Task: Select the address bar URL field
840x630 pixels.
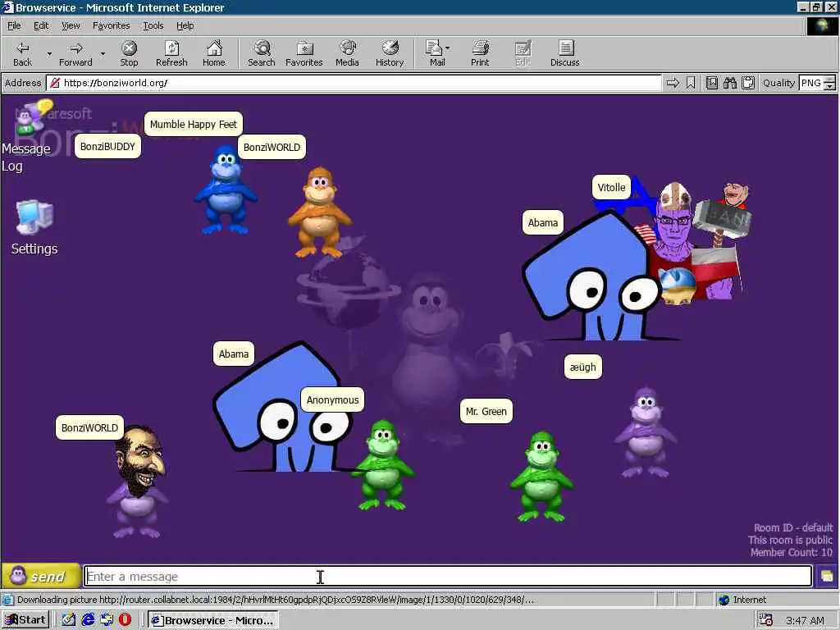Action: point(354,83)
